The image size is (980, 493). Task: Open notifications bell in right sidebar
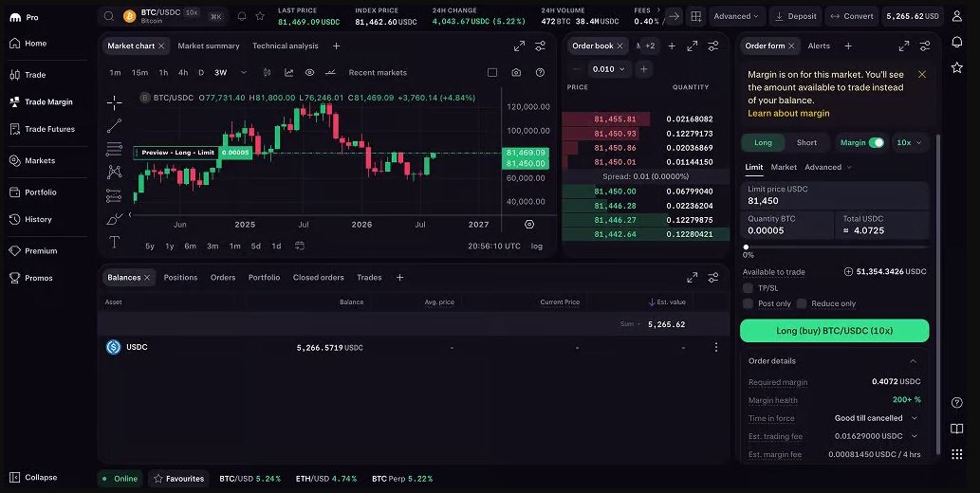pos(957,42)
